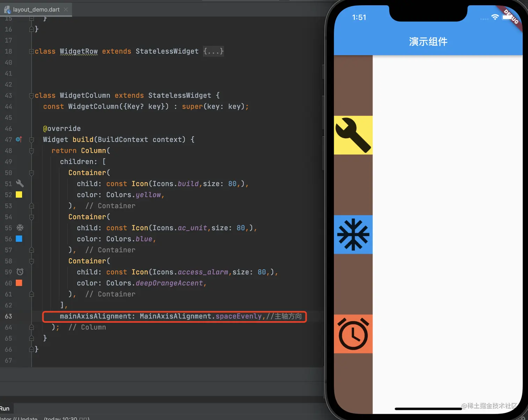Screen dimensions: 528x420
Task: Click the Wi-Fi icon in simulator status bar
Action: (495, 17)
